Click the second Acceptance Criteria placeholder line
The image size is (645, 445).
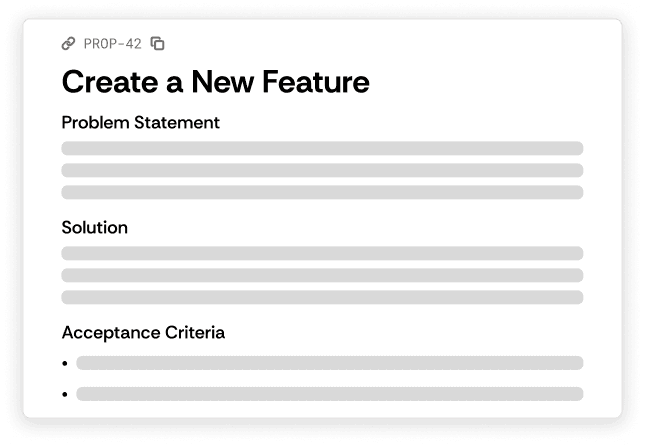click(x=329, y=394)
